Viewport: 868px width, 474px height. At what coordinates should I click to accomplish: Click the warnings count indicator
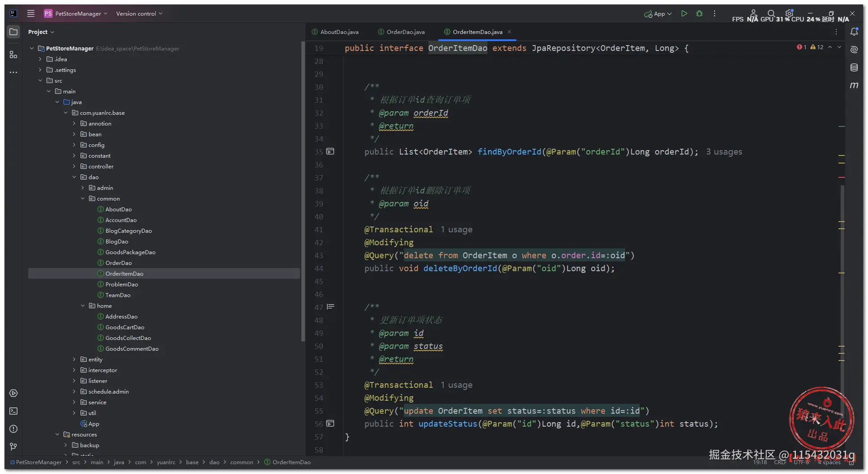pos(817,47)
